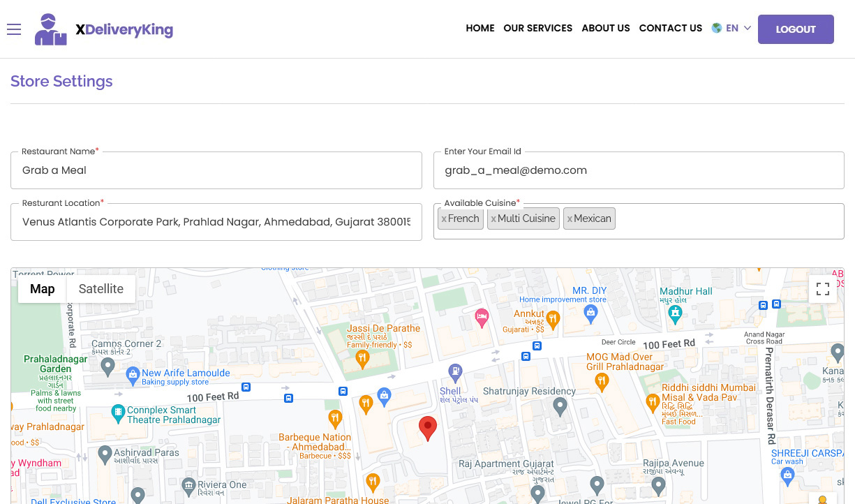This screenshot has width=855, height=504.
Task: Select the Map view type
Action: coord(43,289)
